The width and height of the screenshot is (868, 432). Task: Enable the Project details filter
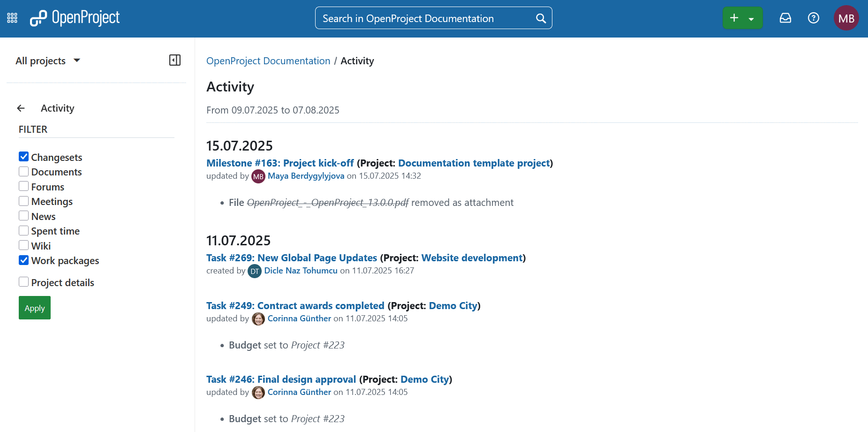pos(23,281)
